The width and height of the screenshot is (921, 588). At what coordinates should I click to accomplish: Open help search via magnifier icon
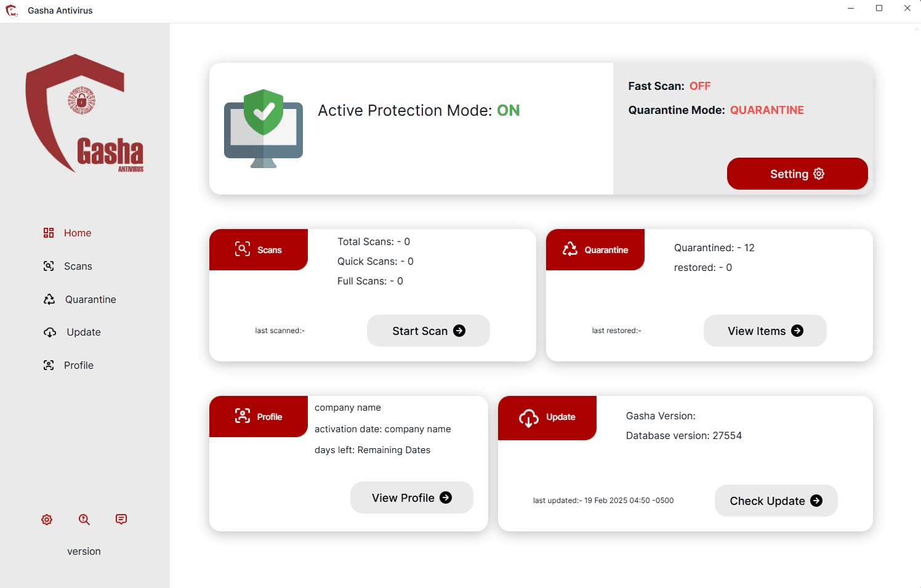84,520
